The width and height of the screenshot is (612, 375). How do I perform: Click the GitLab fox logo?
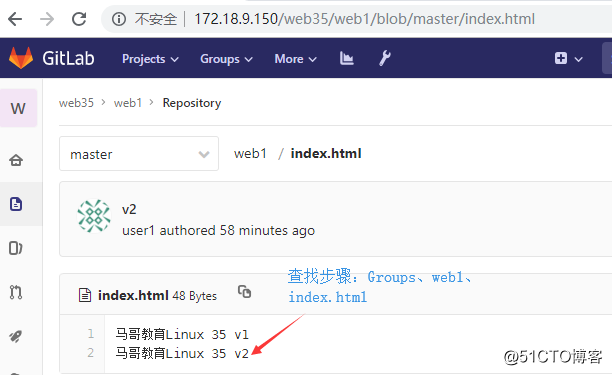click(21, 58)
